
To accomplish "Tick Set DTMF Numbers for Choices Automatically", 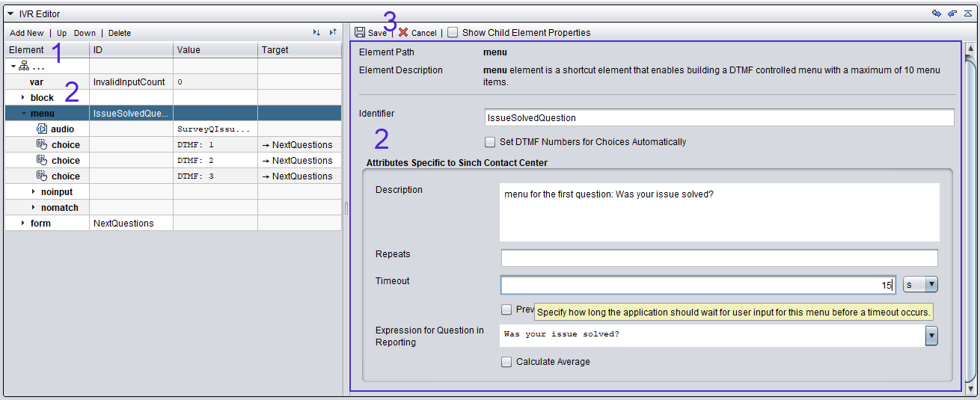I will pos(490,142).
